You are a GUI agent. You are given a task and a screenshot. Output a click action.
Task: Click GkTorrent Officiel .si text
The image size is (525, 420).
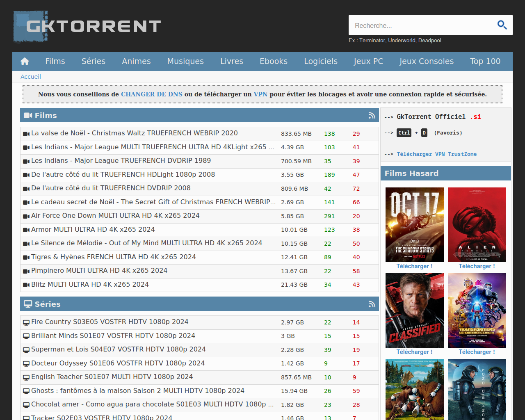(438, 117)
